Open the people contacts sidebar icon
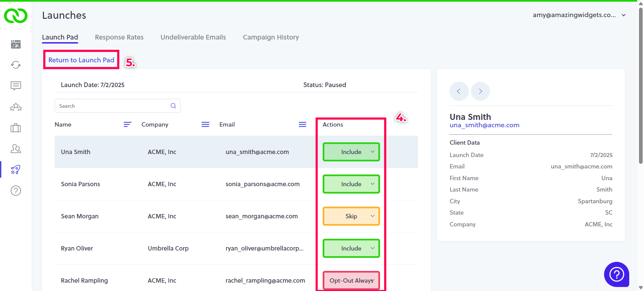 (16, 149)
